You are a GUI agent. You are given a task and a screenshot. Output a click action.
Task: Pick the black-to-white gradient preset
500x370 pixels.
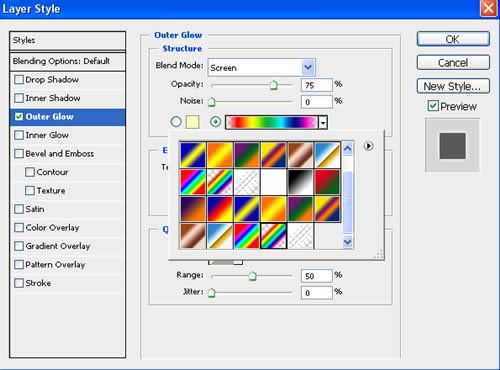(x=300, y=182)
